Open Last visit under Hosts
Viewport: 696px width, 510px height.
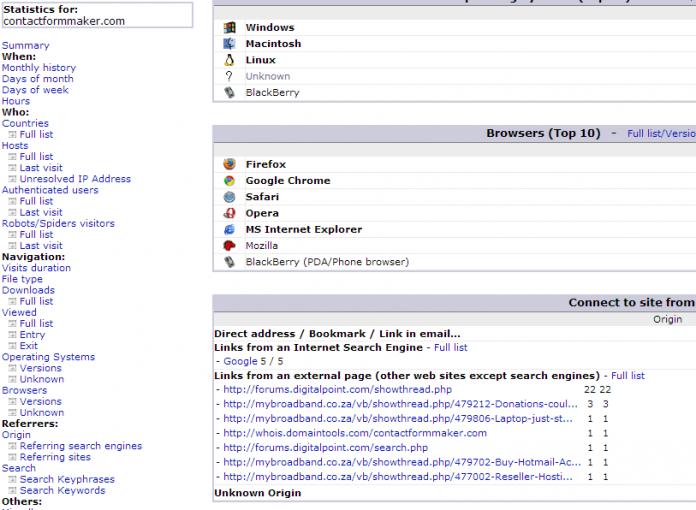(x=41, y=167)
